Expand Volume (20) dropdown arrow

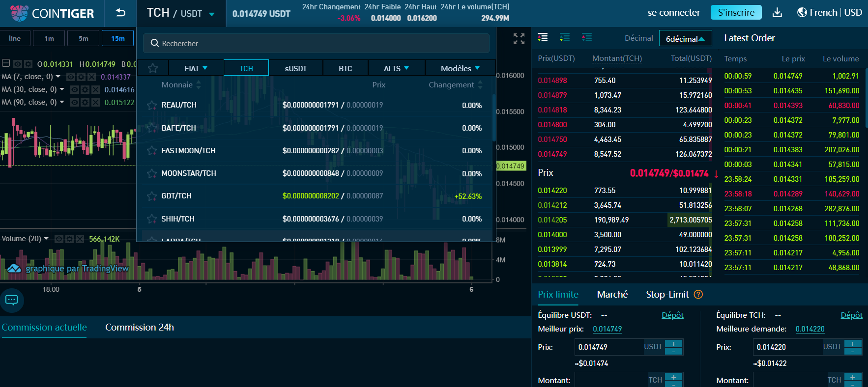point(46,239)
